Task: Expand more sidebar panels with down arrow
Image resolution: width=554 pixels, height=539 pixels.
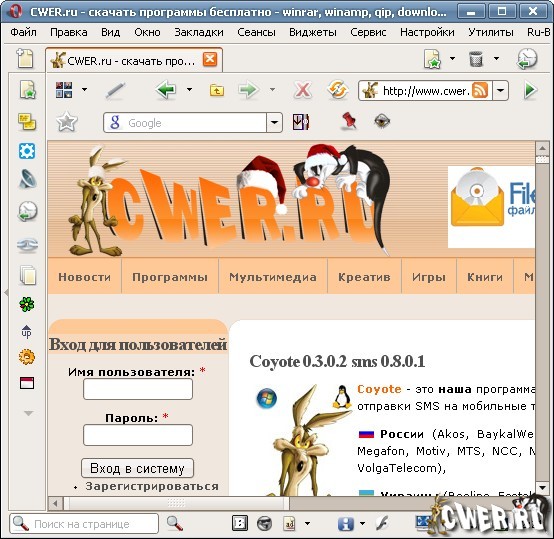Action: pos(28,413)
